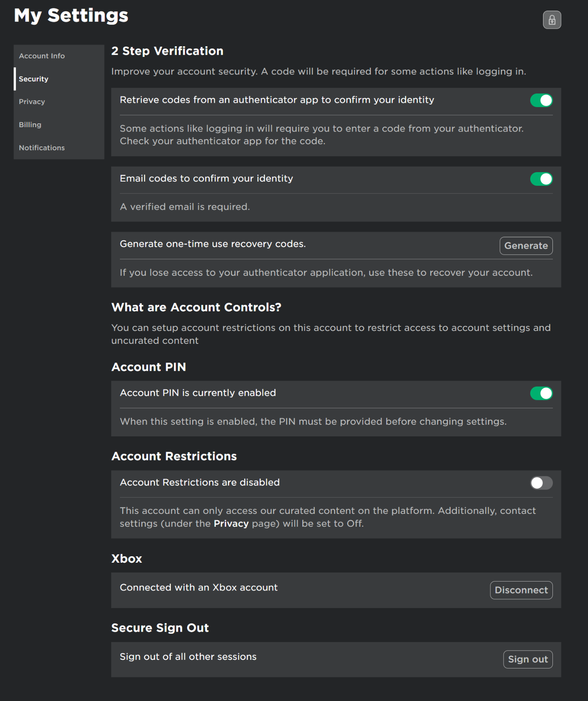The height and width of the screenshot is (701, 588).
Task: Click Sign out of other sessions button
Action: [527, 659]
